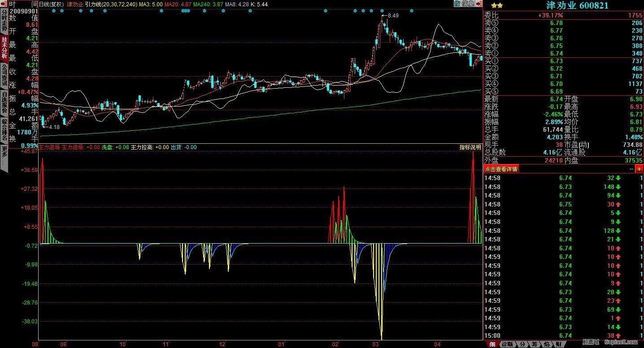
Task: Select the 技术分析 side tab
Action: click(4, 48)
